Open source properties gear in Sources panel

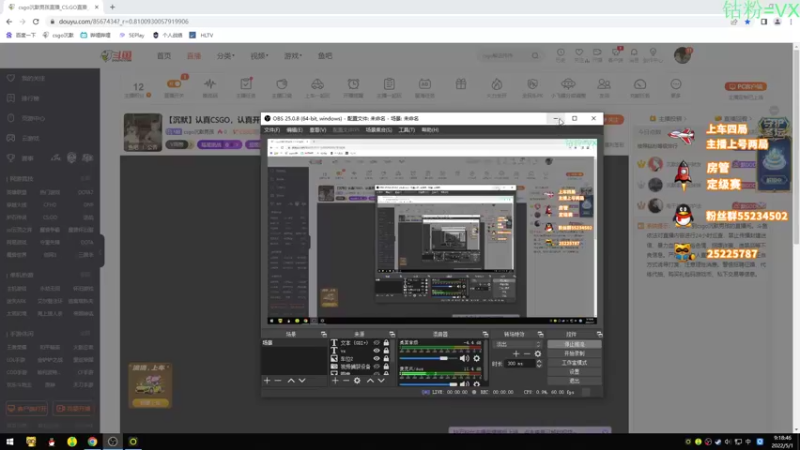click(x=357, y=381)
